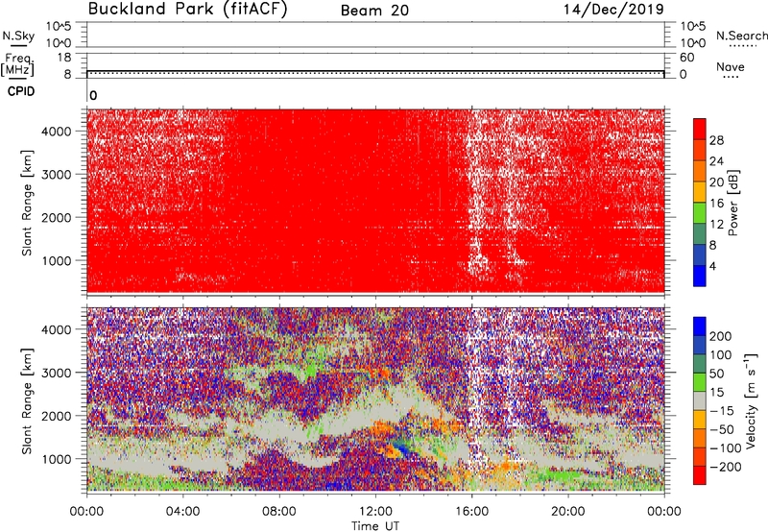The height and width of the screenshot is (532, 768).
Task: Click the light green 12–16 dB power swatch
Action: point(700,212)
